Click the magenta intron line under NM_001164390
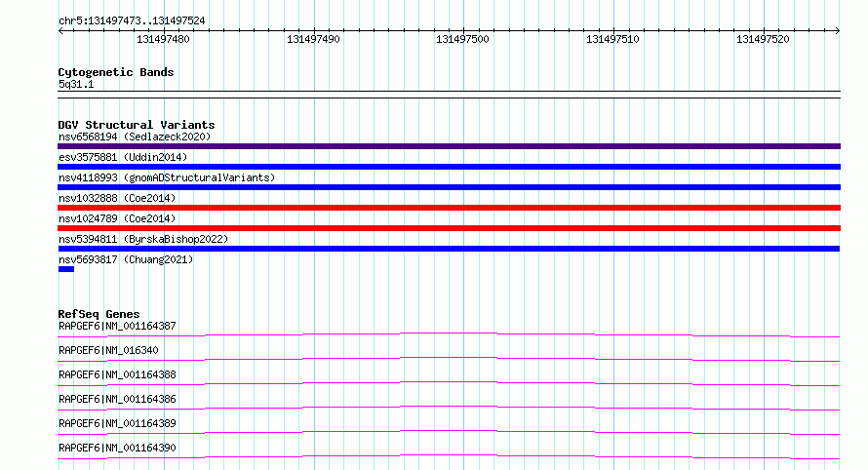This screenshot has height=470, width=868. [449, 455]
